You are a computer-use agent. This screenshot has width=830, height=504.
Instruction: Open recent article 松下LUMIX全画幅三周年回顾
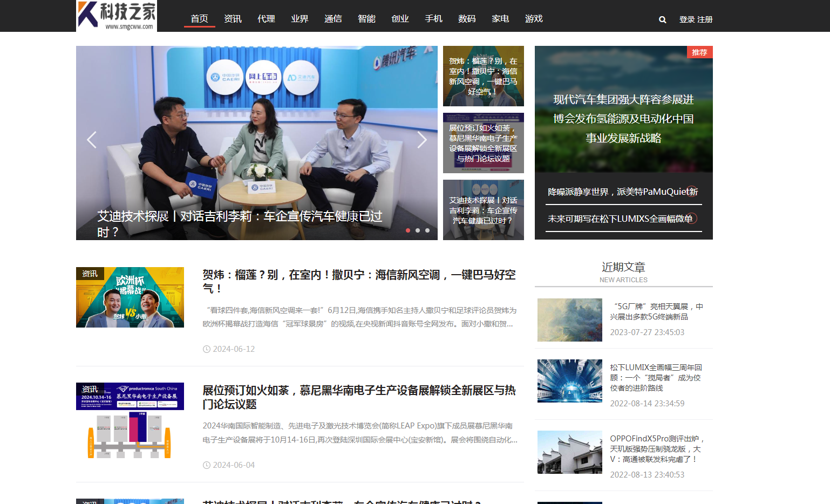pos(656,378)
